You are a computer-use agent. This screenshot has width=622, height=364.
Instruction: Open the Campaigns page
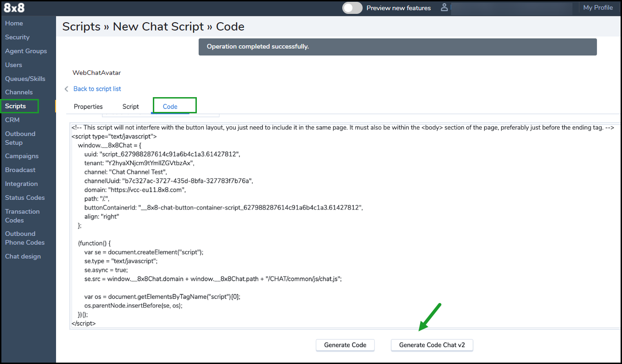(22, 156)
